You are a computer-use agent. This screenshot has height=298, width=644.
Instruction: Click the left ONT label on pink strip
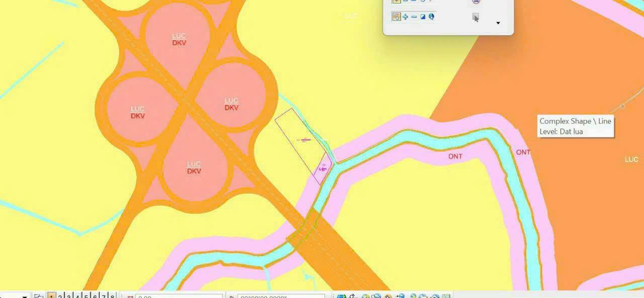click(455, 156)
